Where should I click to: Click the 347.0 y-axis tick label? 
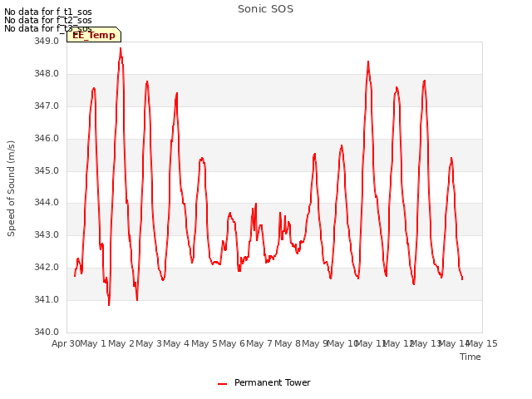(47, 106)
